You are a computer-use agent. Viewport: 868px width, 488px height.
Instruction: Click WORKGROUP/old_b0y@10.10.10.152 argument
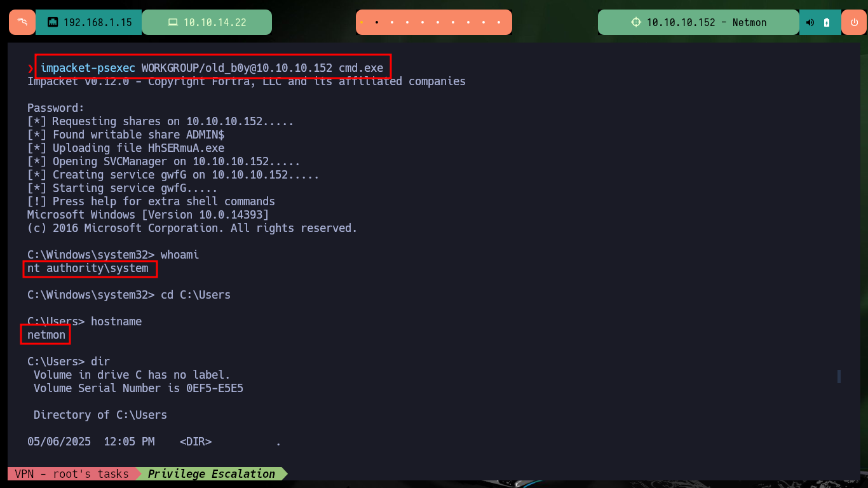[x=237, y=68]
